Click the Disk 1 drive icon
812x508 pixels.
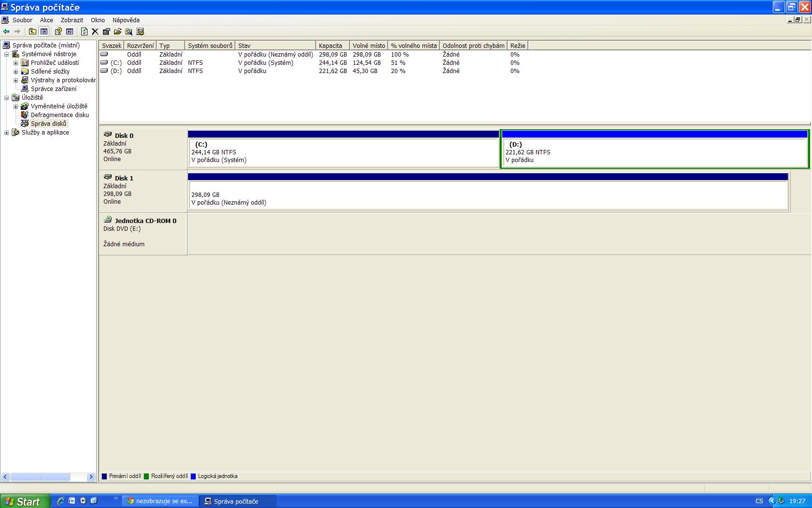point(108,178)
